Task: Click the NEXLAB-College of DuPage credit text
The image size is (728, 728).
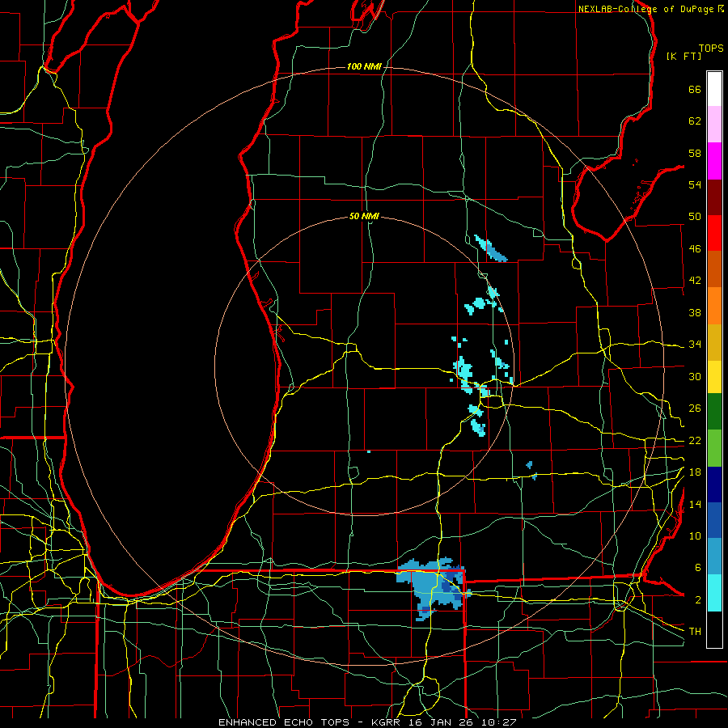Action: [650, 9]
